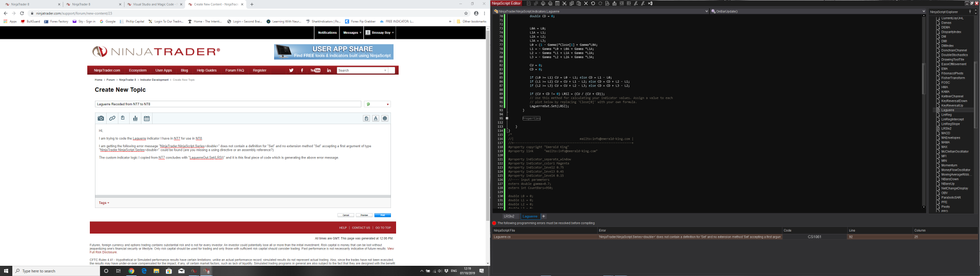The height and width of the screenshot is (276, 980).
Task: Click the GO TO TOP link
Action: tap(383, 228)
